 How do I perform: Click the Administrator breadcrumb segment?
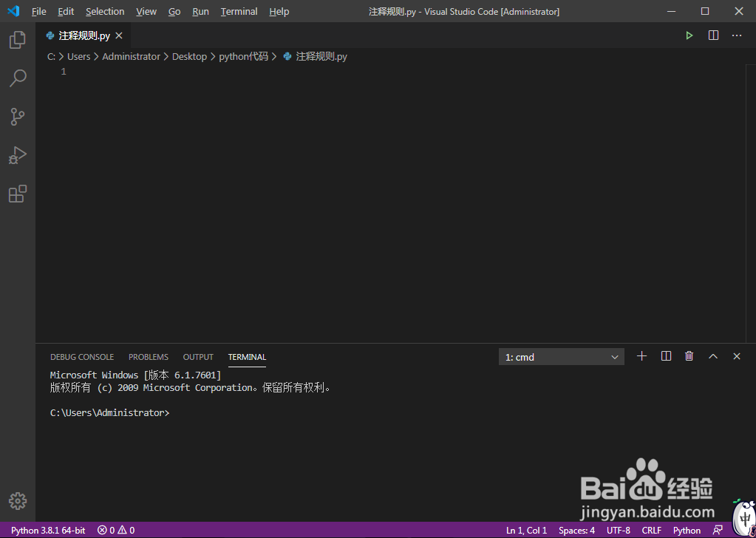pyautogui.click(x=131, y=56)
